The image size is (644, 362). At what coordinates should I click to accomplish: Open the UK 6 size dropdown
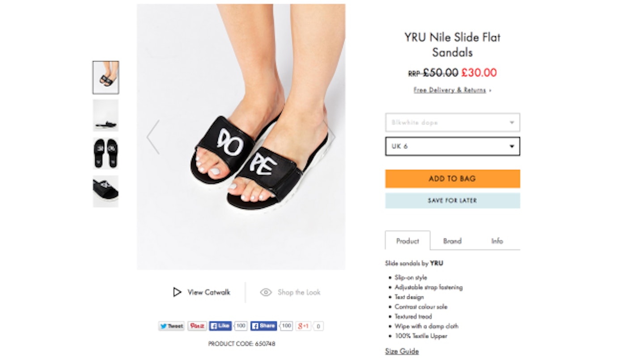click(453, 146)
